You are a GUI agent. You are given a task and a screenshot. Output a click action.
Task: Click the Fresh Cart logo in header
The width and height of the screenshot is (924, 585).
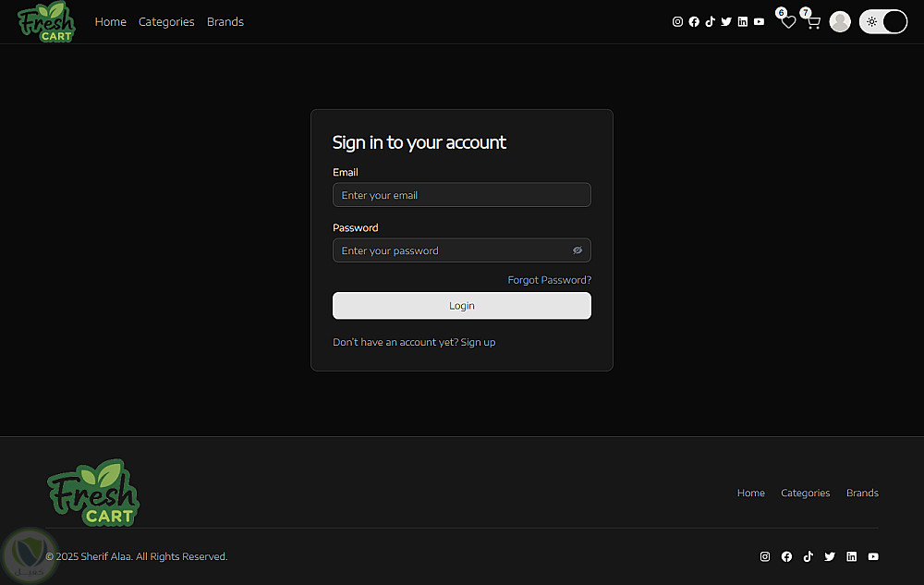46,22
